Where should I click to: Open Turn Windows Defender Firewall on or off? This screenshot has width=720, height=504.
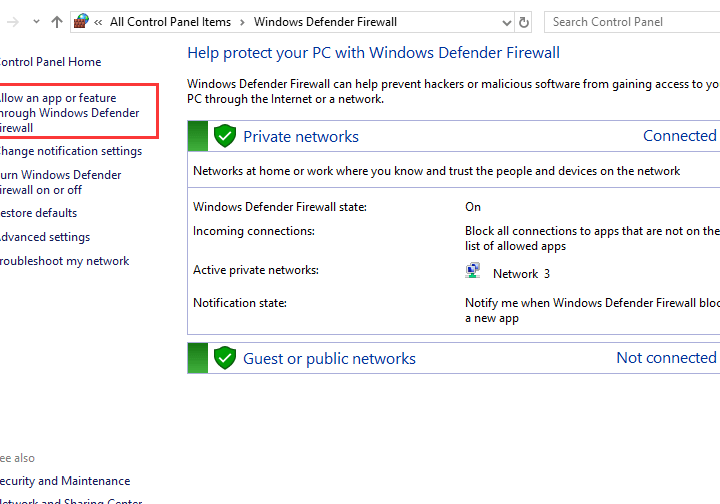tap(60, 182)
